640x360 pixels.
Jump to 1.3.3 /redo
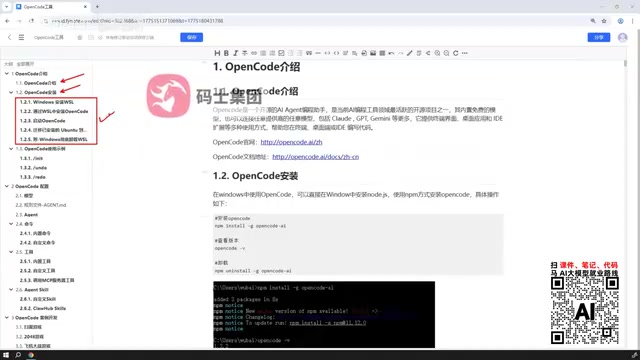33,177
